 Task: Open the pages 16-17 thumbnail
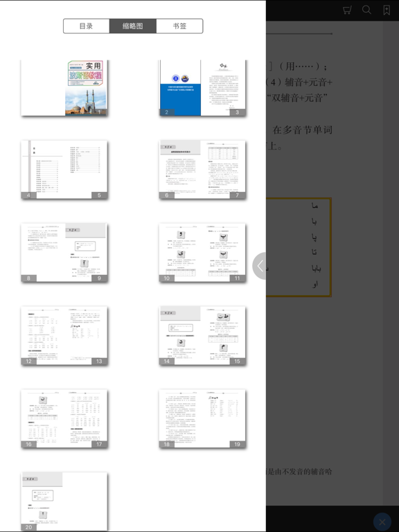[x=64, y=419]
